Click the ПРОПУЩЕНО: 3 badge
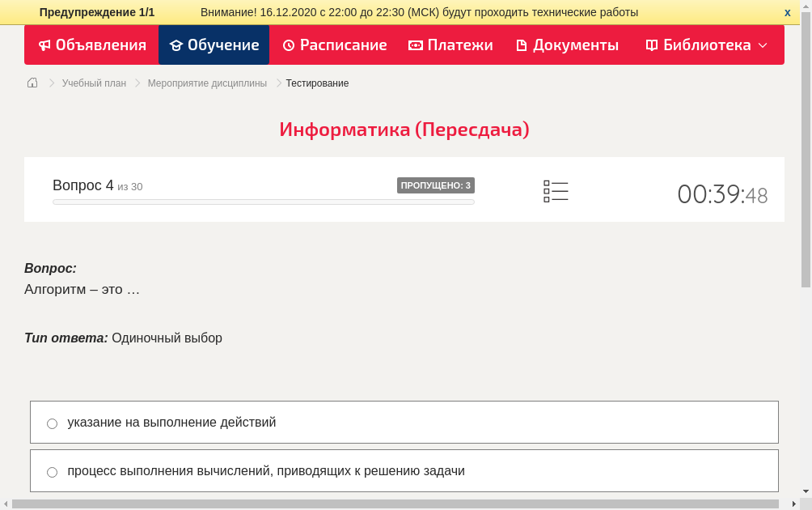The image size is (812, 510). (436, 185)
